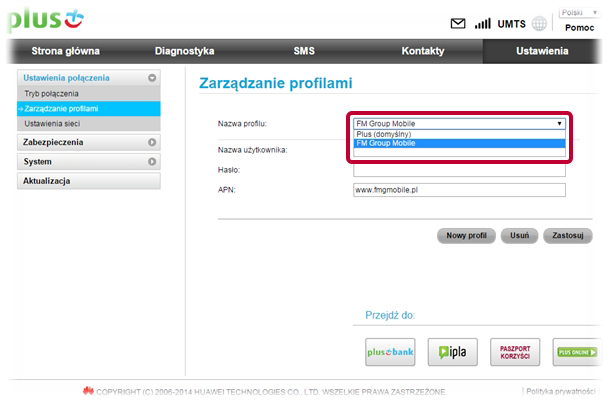Click the Usuń button
The width and height of the screenshot is (609, 405).
519,236
